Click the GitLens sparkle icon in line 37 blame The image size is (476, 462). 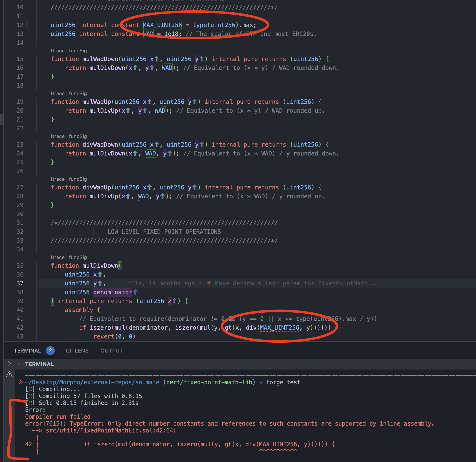click(x=209, y=283)
